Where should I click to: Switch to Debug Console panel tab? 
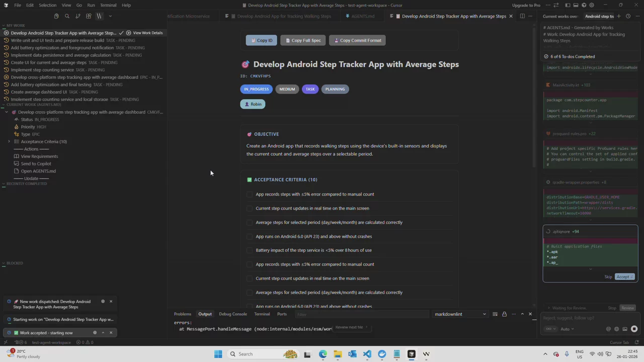(232, 314)
